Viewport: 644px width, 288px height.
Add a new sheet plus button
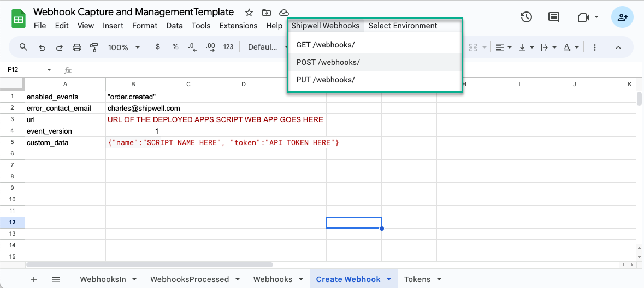pos(34,279)
